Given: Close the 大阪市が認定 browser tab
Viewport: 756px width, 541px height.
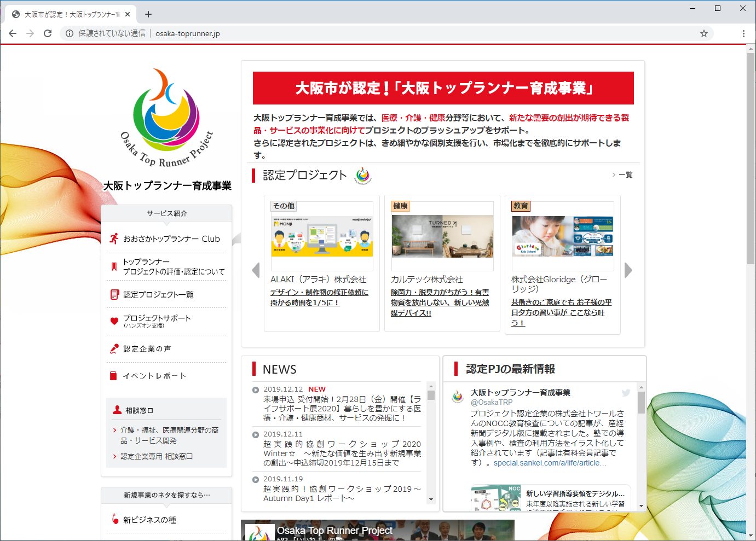Looking at the screenshot, I should (128, 14).
